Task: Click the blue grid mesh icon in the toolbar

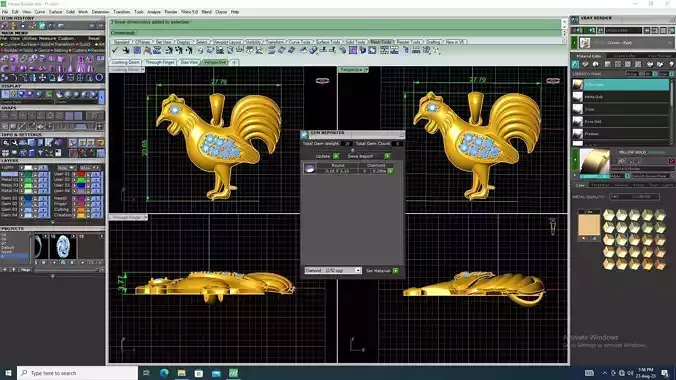Action: coord(137,50)
